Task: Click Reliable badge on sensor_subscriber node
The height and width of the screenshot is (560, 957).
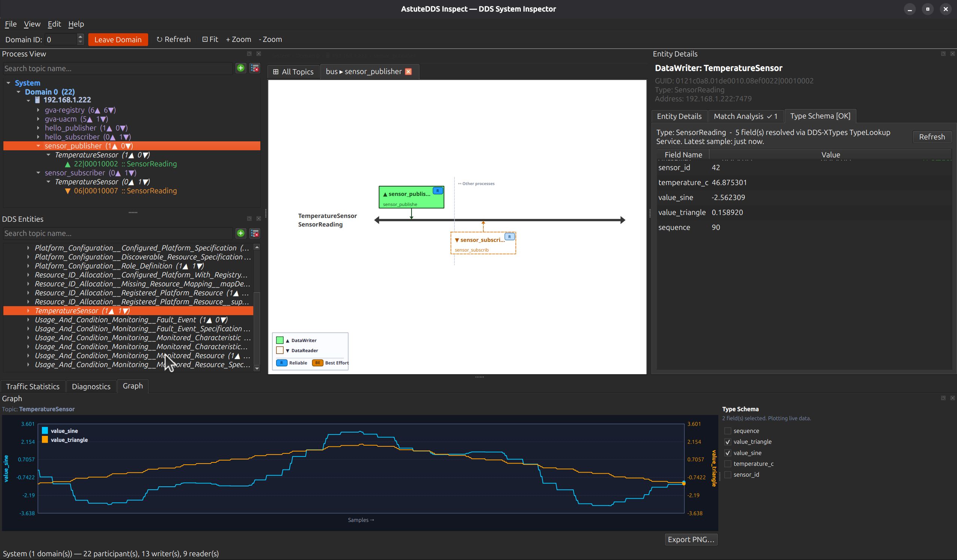Action: pos(510,237)
